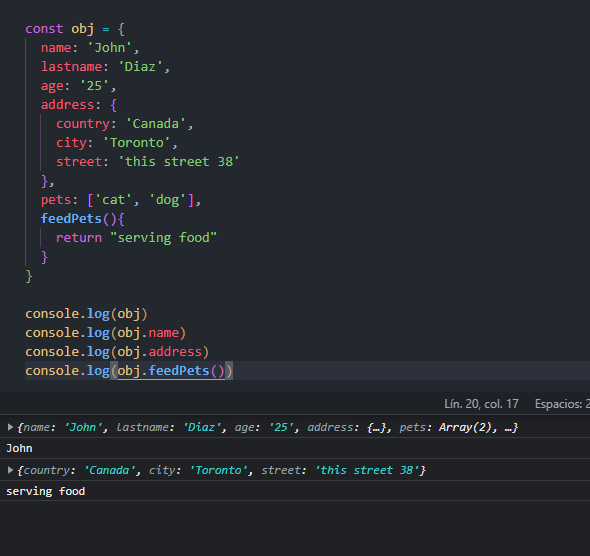Click the 'console.log(obj.name)' line

(105, 333)
